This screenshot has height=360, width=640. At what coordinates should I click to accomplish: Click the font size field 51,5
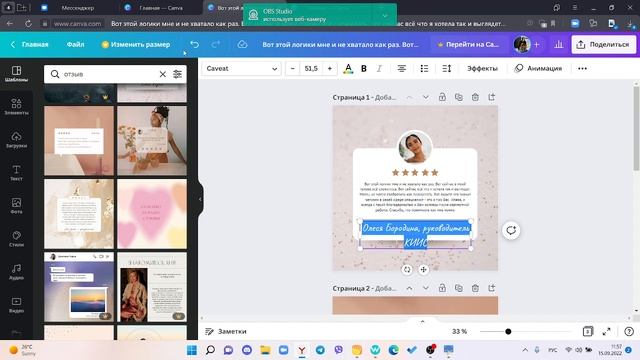[311, 69]
